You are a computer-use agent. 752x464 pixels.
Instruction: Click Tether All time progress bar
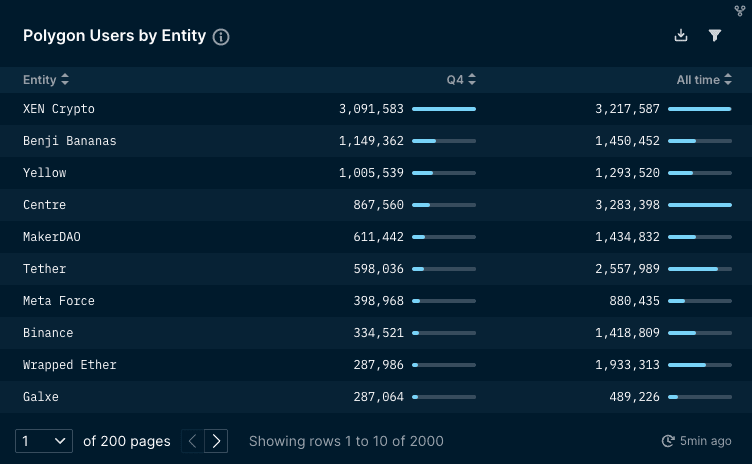[700, 269]
